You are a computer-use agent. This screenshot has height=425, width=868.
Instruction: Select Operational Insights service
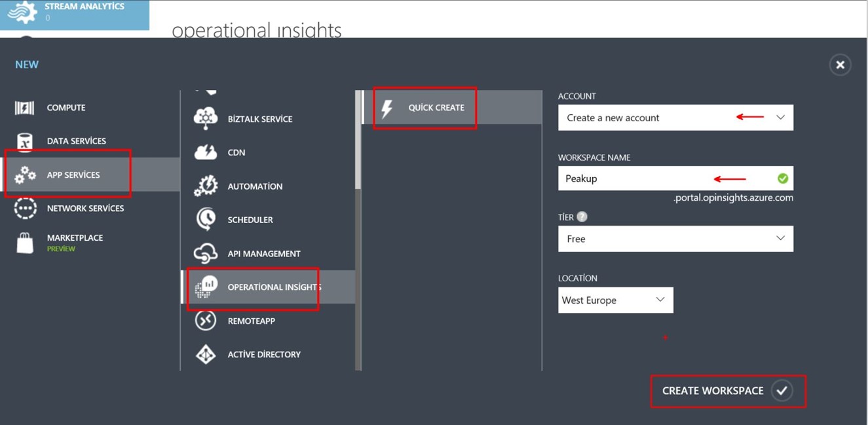click(268, 287)
